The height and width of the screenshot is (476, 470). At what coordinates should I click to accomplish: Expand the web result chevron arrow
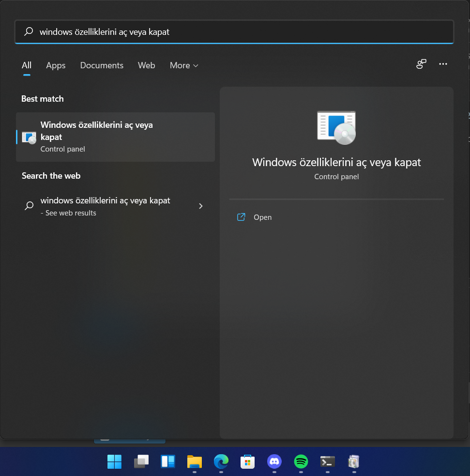[200, 206]
